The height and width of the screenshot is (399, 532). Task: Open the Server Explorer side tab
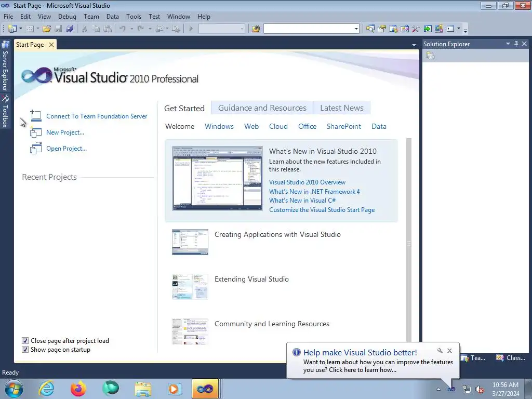coord(5,66)
